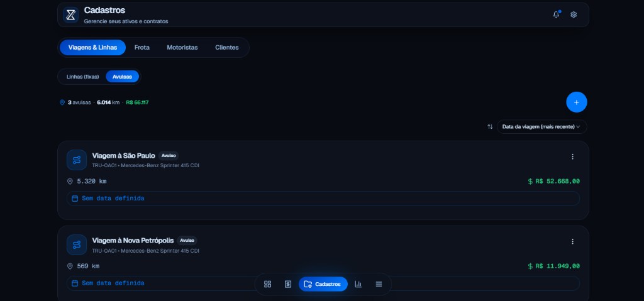Open the dashboard grid icon in bottom navigation
Screen dimensions: 644x301
pyautogui.click(x=267, y=284)
